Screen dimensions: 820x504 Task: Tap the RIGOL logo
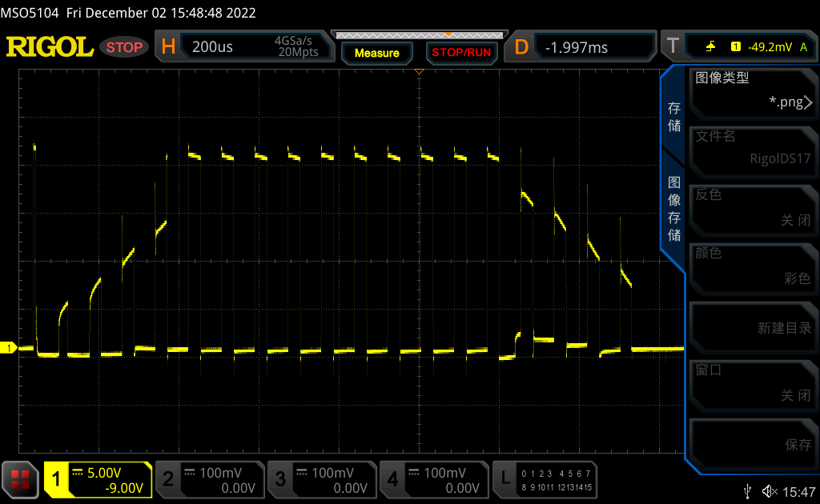50,47
